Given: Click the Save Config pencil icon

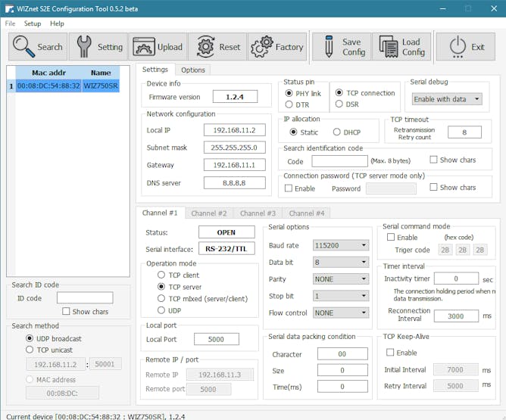Looking at the screenshot, I should [x=329, y=47].
